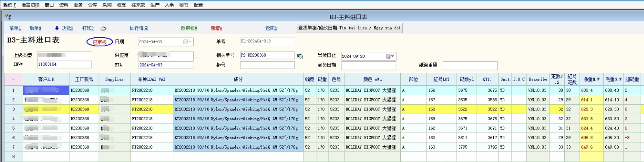Open the 仓库 menu
The image size is (644, 162).
(x=93, y=5)
